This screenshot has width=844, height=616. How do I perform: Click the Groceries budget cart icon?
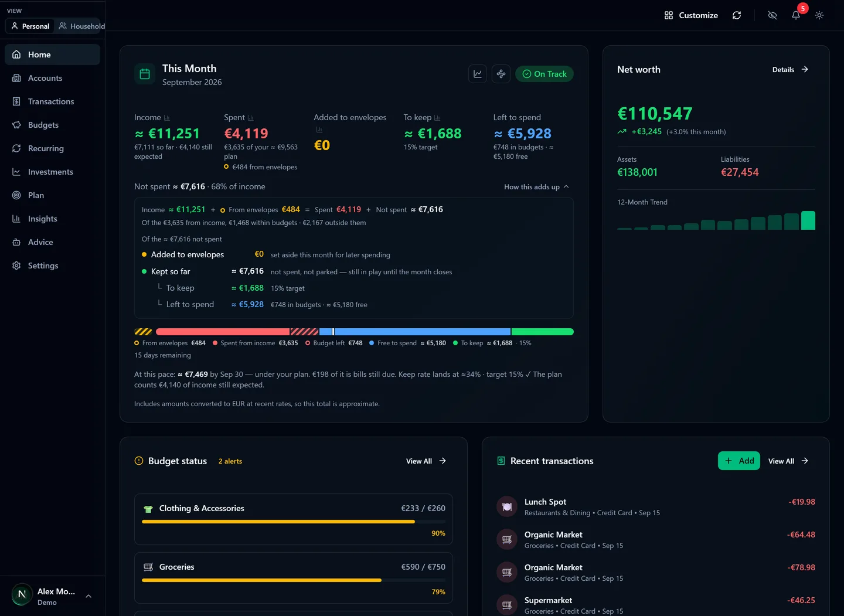pyautogui.click(x=148, y=567)
